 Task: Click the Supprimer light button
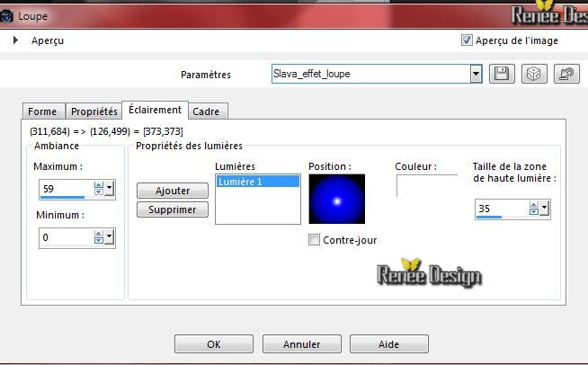coord(173,209)
